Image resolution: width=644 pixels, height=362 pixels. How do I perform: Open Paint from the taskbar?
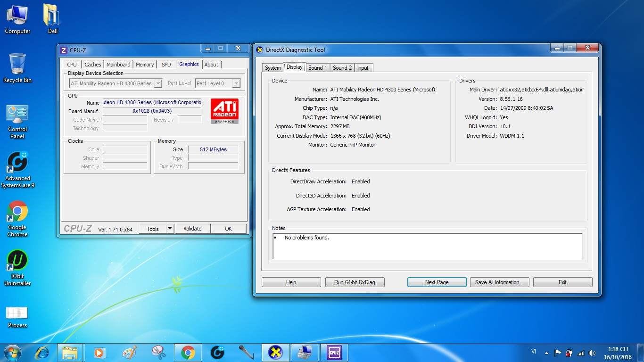[x=129, y=353]
